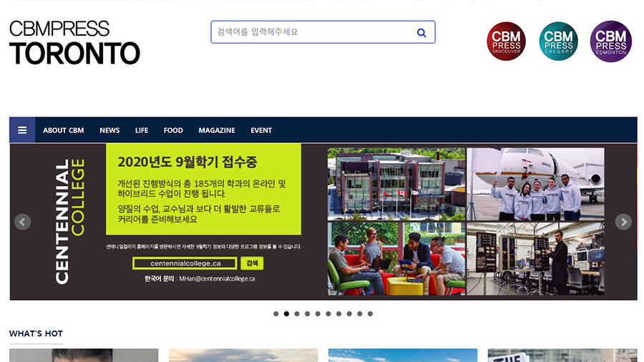
Task: Open the hamburger menu in navigation bar
Action: click(22, 130)
